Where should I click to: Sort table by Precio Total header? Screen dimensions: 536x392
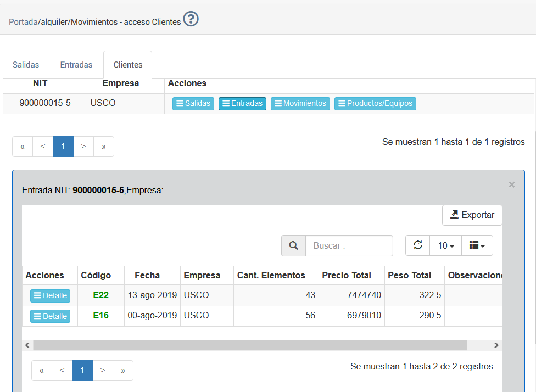(x=347, y=276)
